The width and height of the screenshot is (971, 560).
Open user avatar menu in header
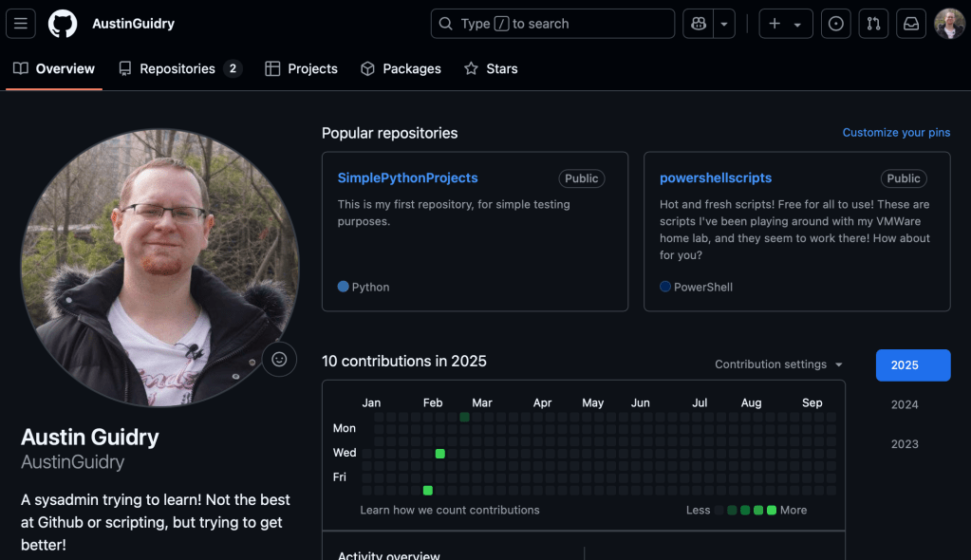949,24
